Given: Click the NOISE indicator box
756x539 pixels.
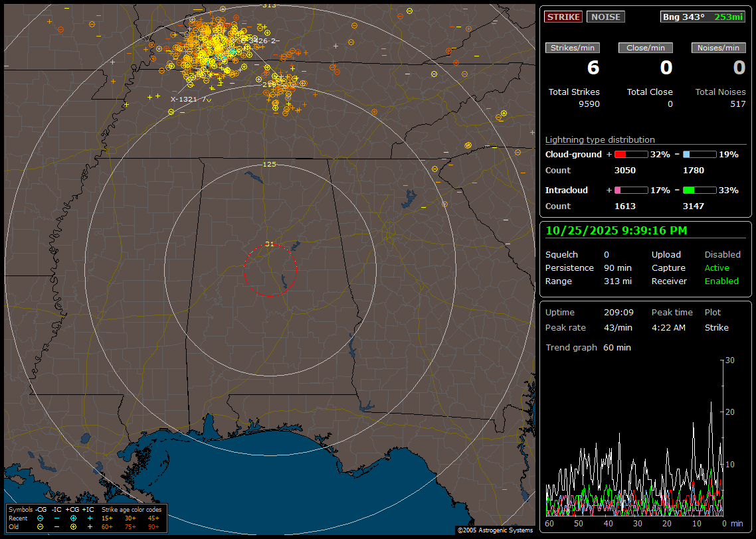Looking at the screenshot, I should 605,17.
